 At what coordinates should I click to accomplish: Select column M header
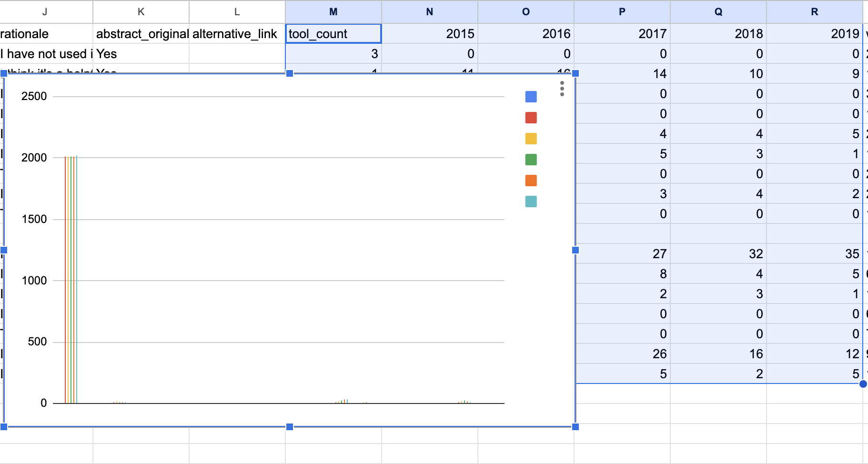[x=333, y=12]
